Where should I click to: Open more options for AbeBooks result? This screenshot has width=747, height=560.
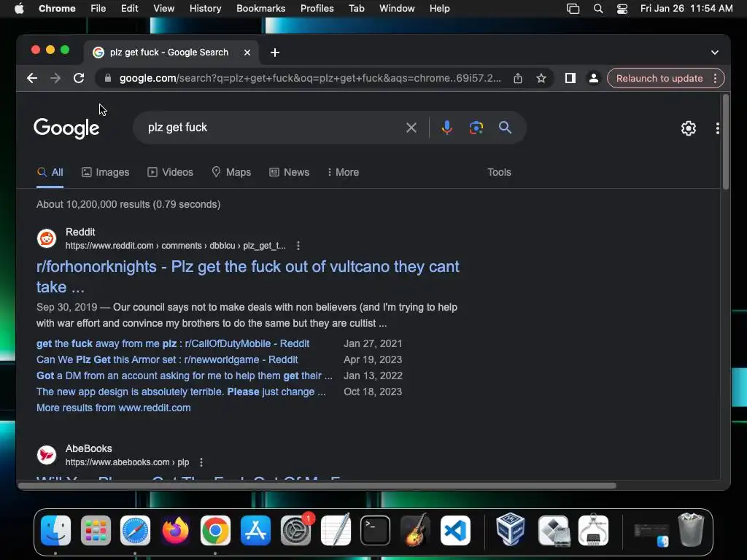click(201, 462)
